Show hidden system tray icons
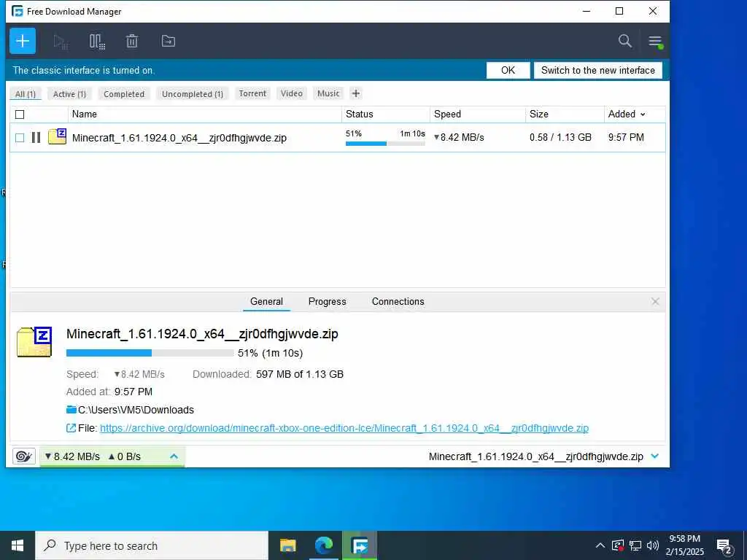Screen dimensions: 747x560 (600, 545)
